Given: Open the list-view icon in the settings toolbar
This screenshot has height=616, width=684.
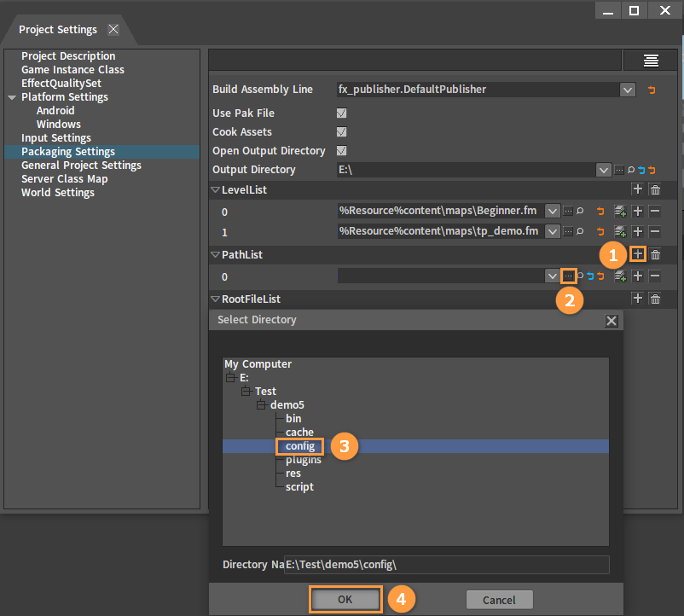Looking at the screenshot, I should coord(651,61).
